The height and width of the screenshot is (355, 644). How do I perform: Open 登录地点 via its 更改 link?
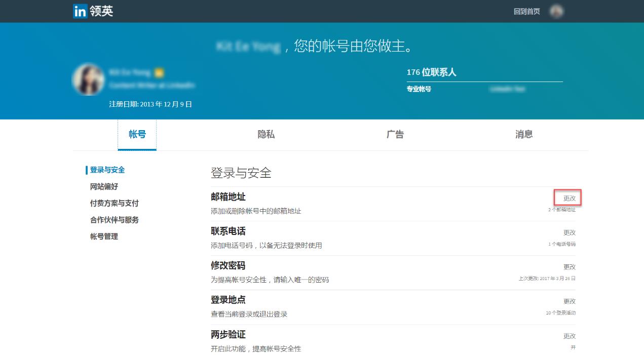[x=570, y=301]
